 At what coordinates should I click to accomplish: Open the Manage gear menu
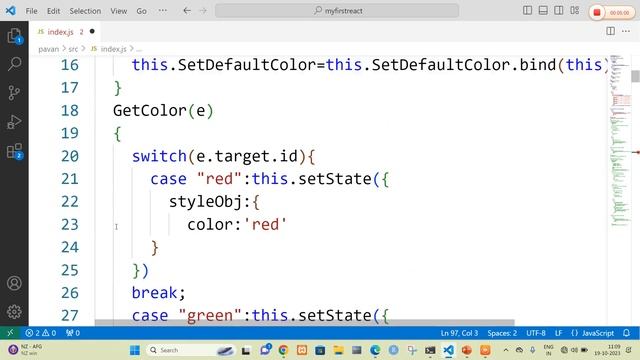click(14, 311)
